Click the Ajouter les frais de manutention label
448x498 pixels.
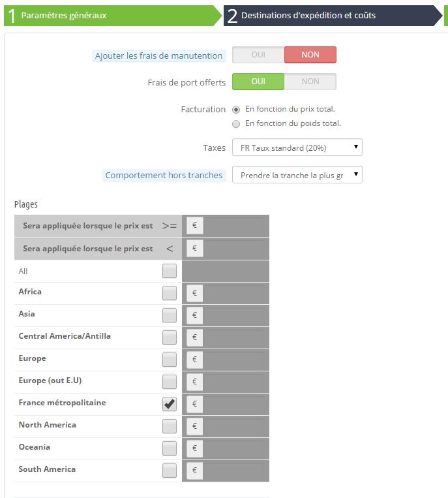(x=159, y=56)
